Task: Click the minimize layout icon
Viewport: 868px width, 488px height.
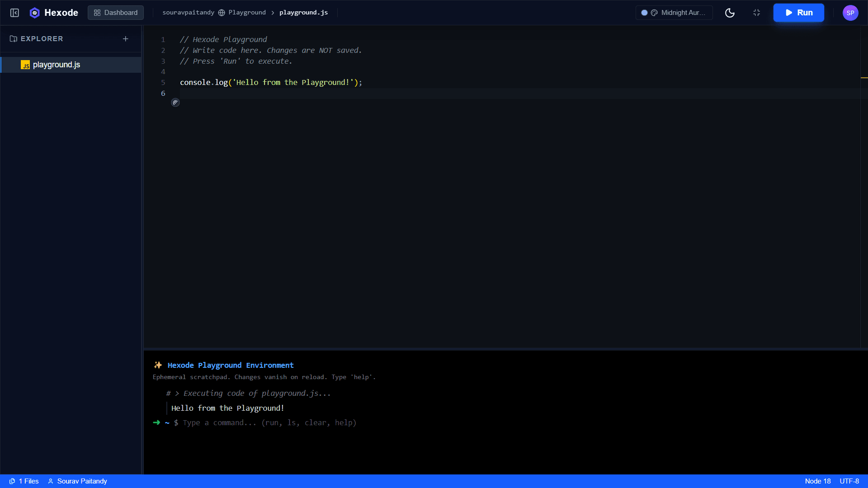Action: (x=756, y=13)
